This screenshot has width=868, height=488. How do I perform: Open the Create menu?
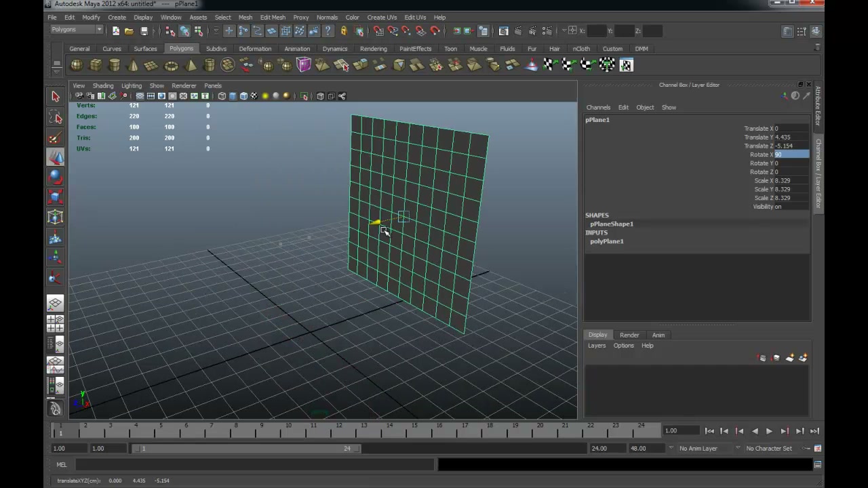click(x=117, y=17)
